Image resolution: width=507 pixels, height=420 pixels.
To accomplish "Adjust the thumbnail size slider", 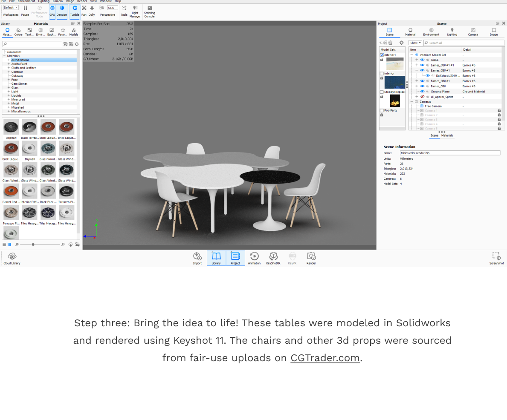I will point(33,245).
